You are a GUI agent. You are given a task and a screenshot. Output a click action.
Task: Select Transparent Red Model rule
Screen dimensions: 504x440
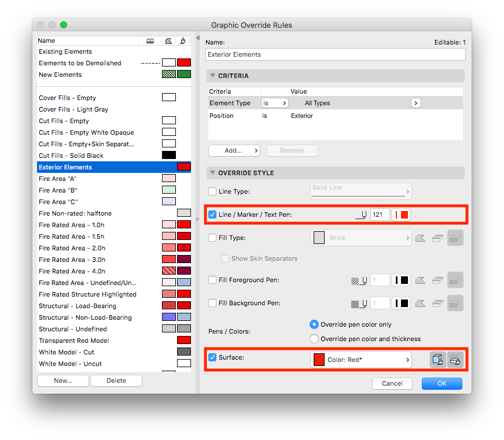[114, 341]
